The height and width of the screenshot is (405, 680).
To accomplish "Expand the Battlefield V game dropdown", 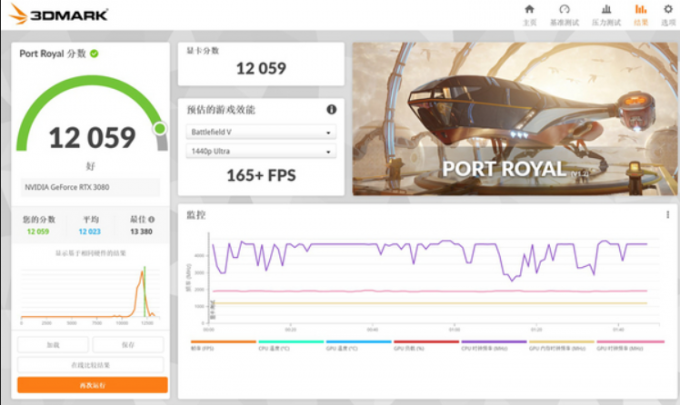I will point(260,132).
